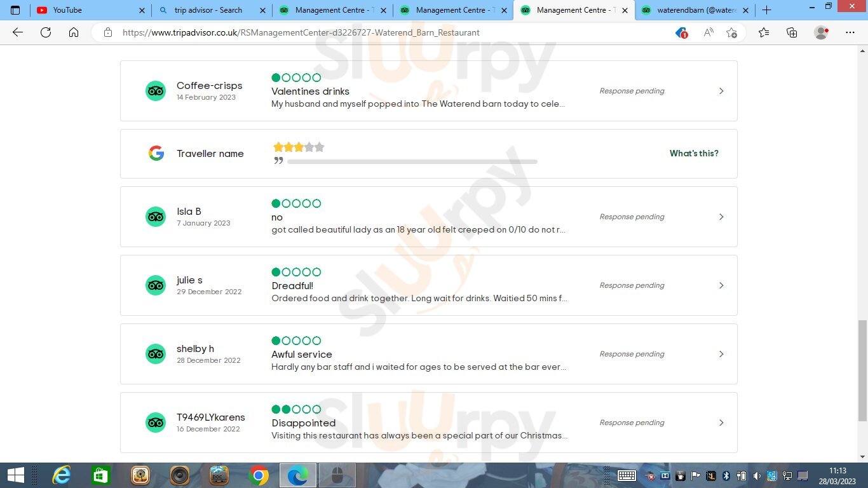Click the Edge profile avatar icon
Image resolution: width=868 pixels, height=488 pixels.
click(821, 32)
